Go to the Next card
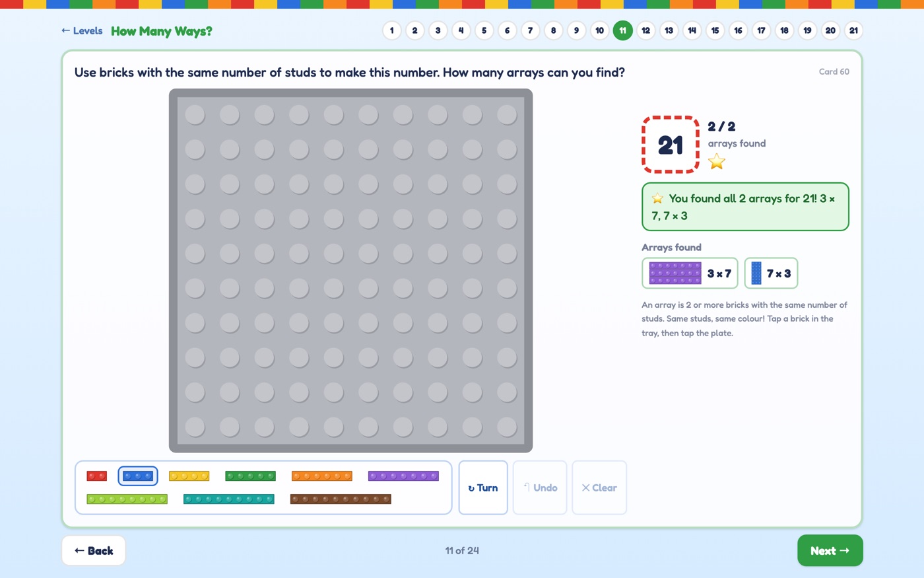The image size is (924, 578). click(x=830, y=550)
